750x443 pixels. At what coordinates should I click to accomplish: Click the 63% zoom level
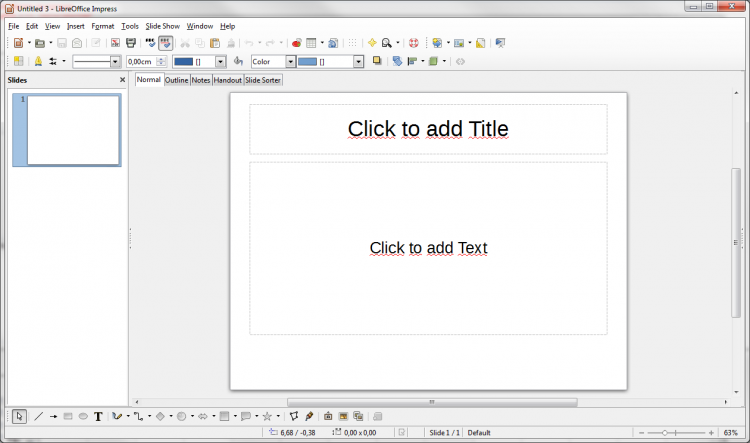730,433
